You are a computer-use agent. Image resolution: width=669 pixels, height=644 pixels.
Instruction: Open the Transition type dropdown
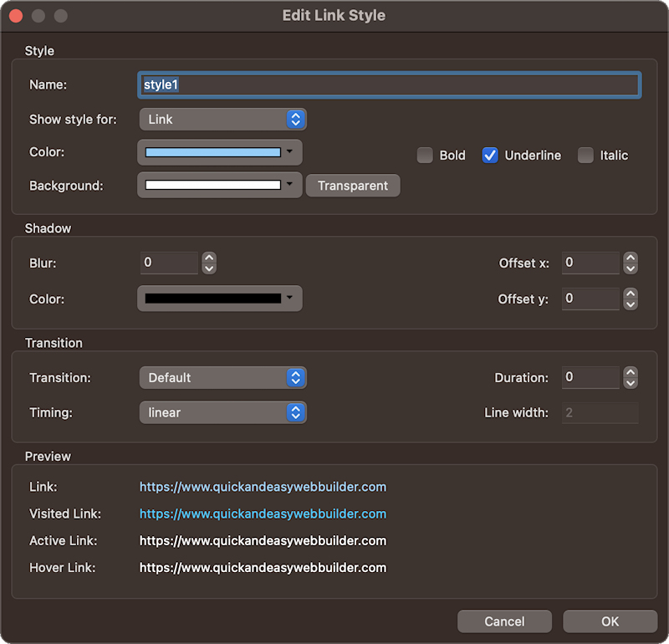point(222,378)
